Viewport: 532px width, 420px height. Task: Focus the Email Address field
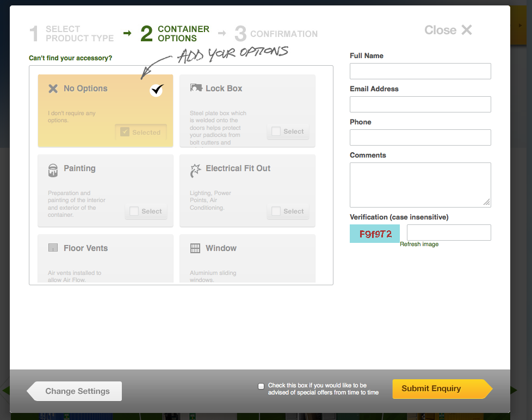point(420,104)
